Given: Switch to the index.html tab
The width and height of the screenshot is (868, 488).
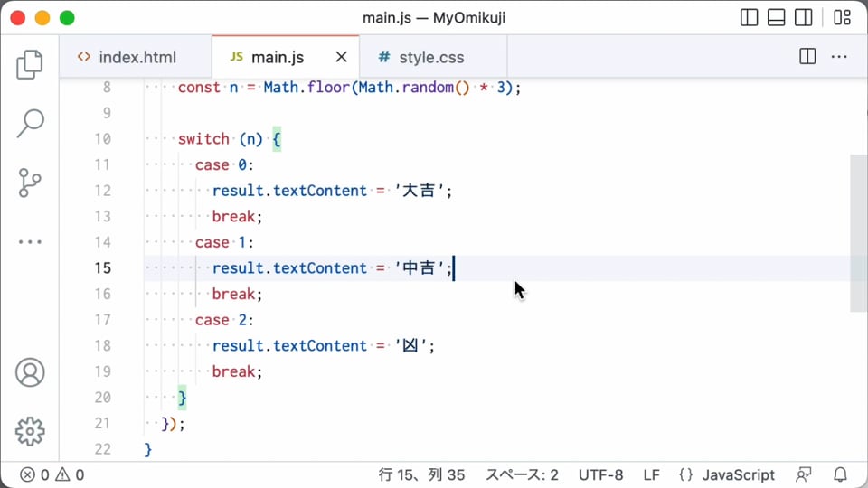Looking at the screenshot, I should point(127,57).
